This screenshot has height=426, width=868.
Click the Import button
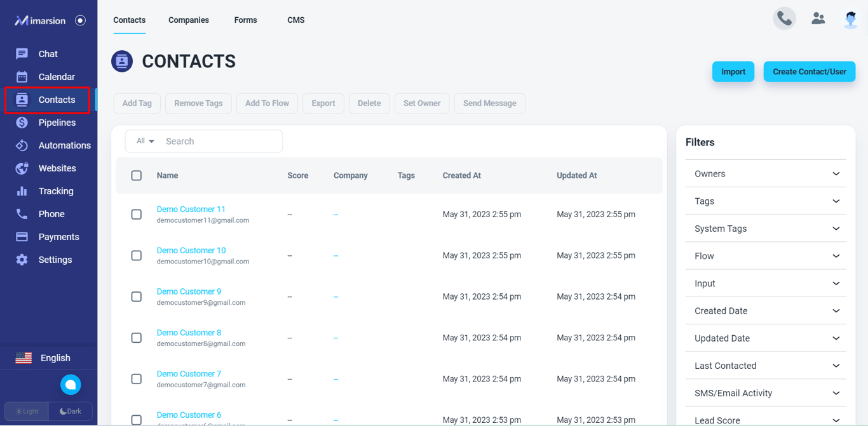point(733,72)
